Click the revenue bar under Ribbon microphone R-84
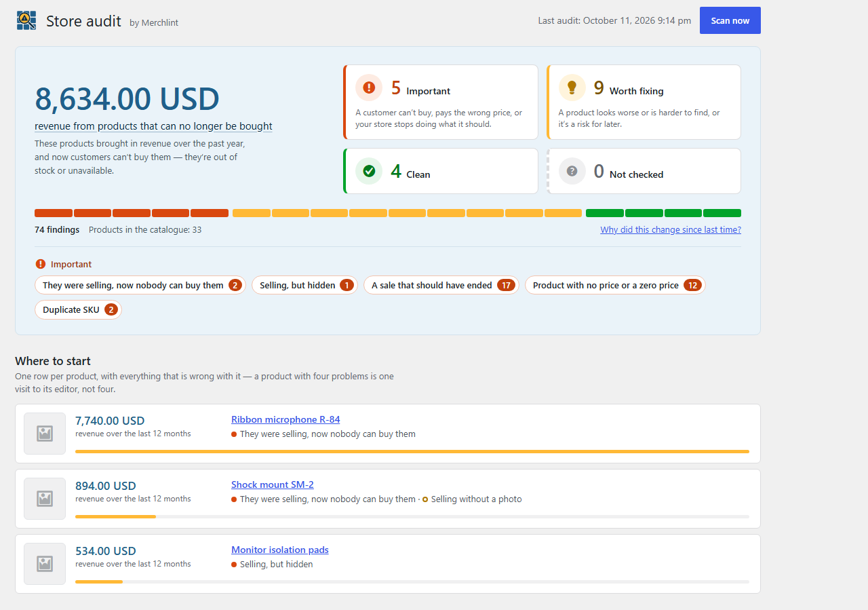This screenshot has width=868, height=610. point(412,451)
